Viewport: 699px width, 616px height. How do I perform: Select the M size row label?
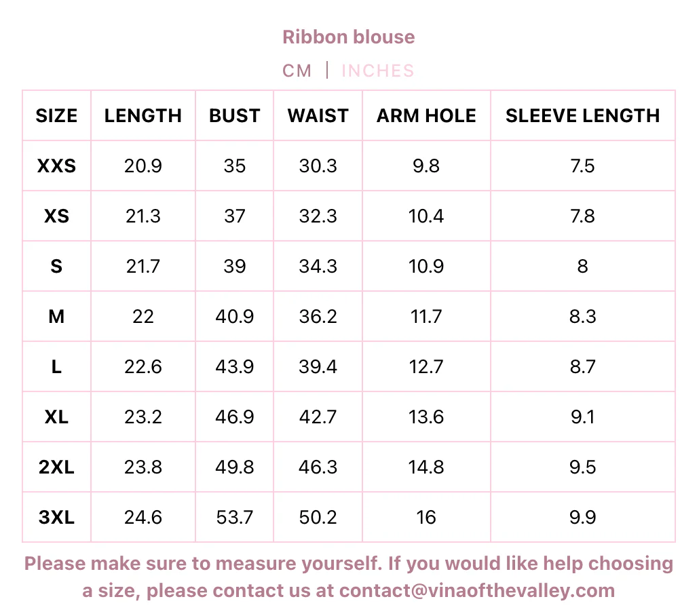[56, 316]
